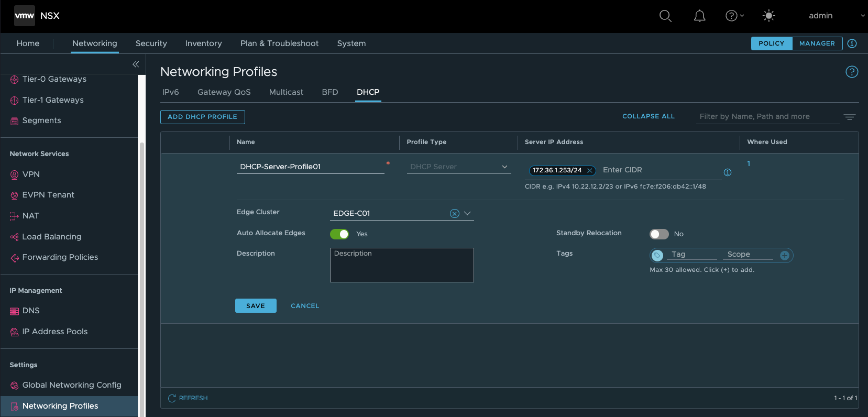Open the search icon in header
868x417 pixels.
665,16
